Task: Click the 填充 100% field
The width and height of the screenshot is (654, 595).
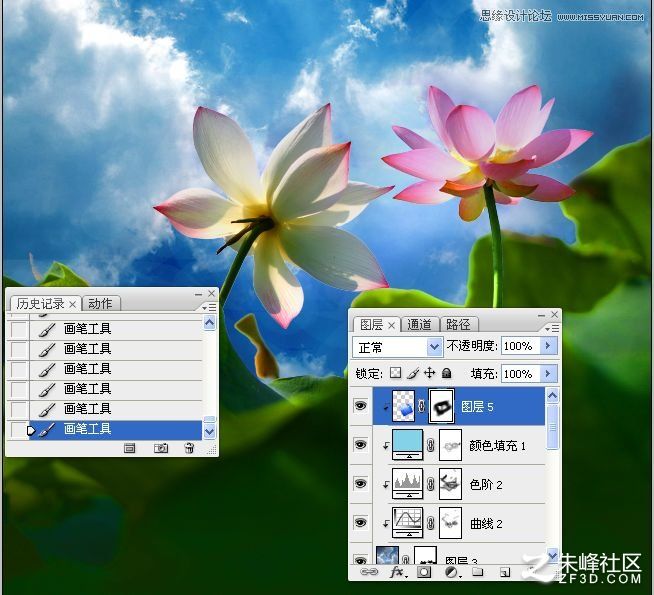Action: [521, 373]
